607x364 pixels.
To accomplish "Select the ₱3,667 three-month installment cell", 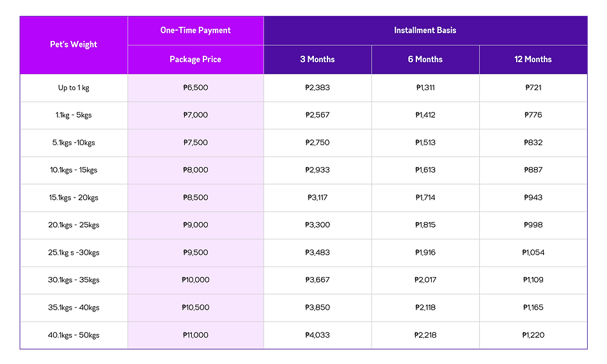I will coord(317,280).
